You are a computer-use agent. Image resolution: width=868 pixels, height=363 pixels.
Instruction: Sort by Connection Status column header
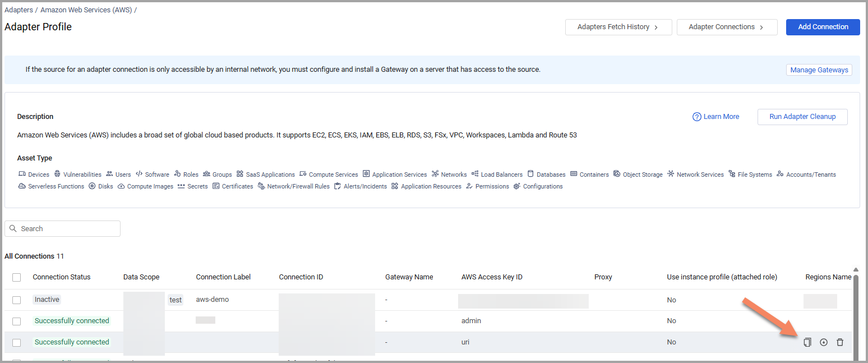62,277
